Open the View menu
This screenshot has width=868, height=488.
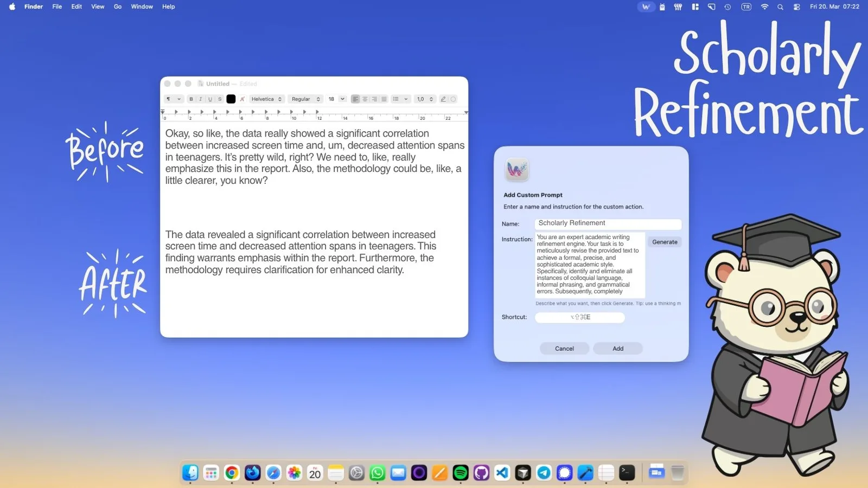pos(98,7)
